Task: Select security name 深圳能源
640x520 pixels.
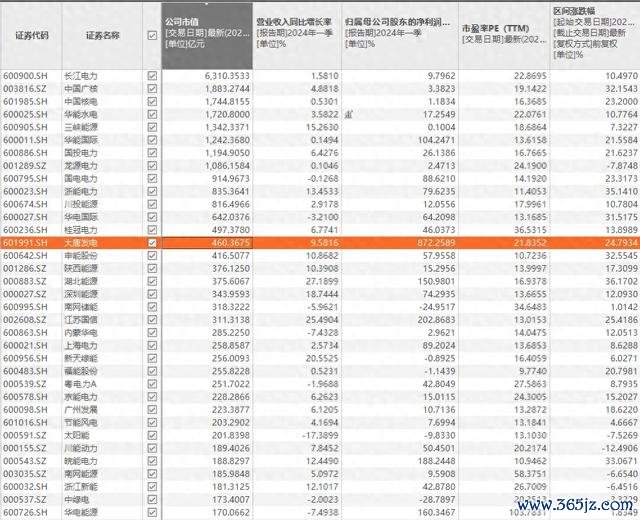Action: (81, 294)
